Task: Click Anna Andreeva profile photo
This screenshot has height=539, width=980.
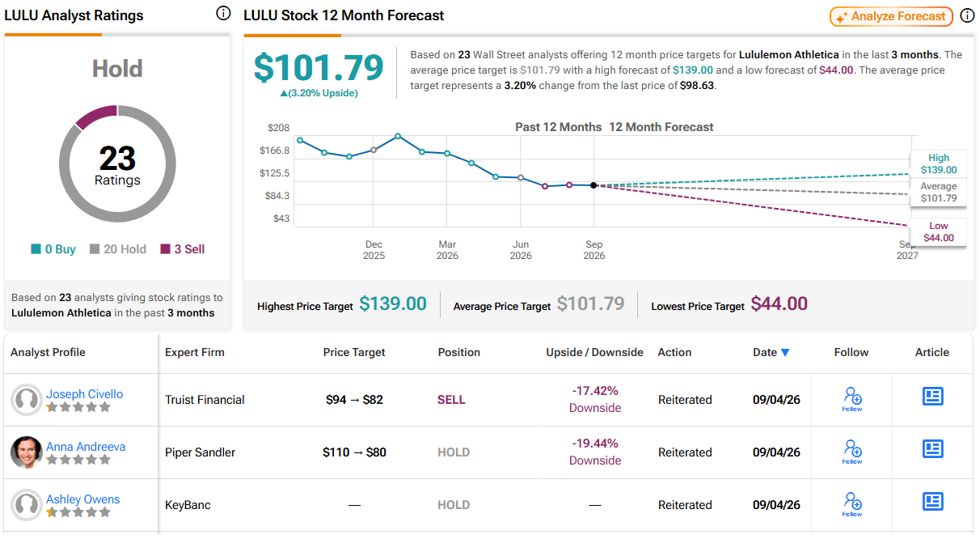Action: (x=27, y=452)
